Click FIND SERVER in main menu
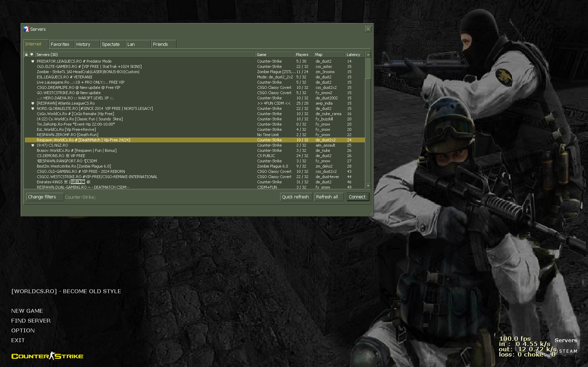The width and height of the screenshot is (588, 367). point(31,320)
